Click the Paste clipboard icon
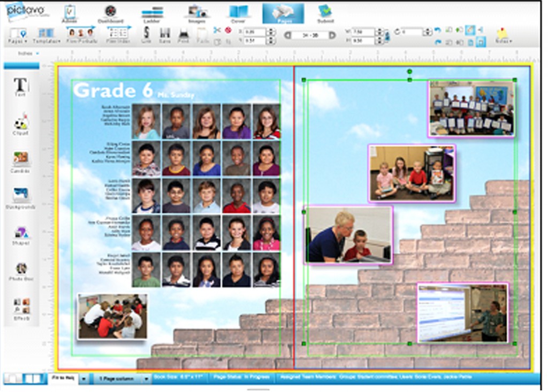 [202, 36]
